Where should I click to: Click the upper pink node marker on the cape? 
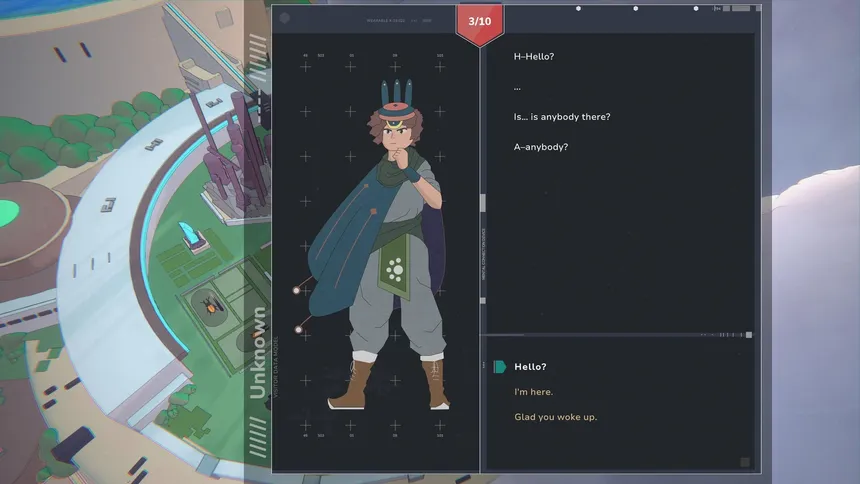coord(296,290)
